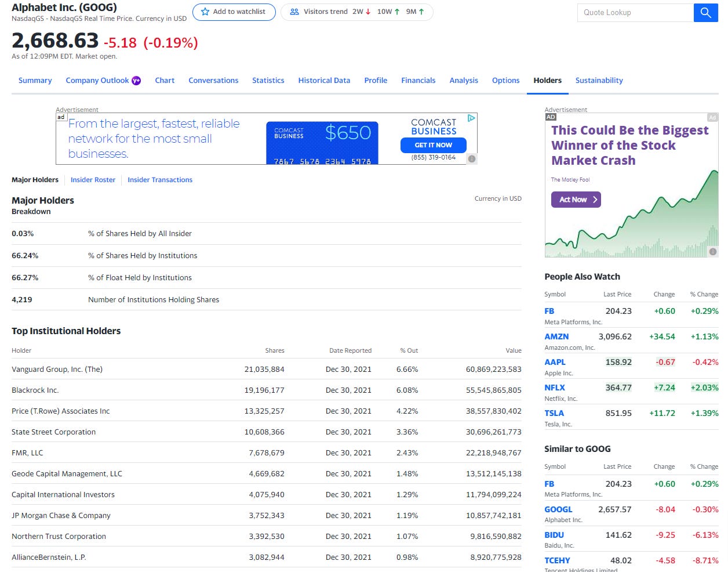Open the FB symbol under People Also Watch

click(x=549, y=311)
